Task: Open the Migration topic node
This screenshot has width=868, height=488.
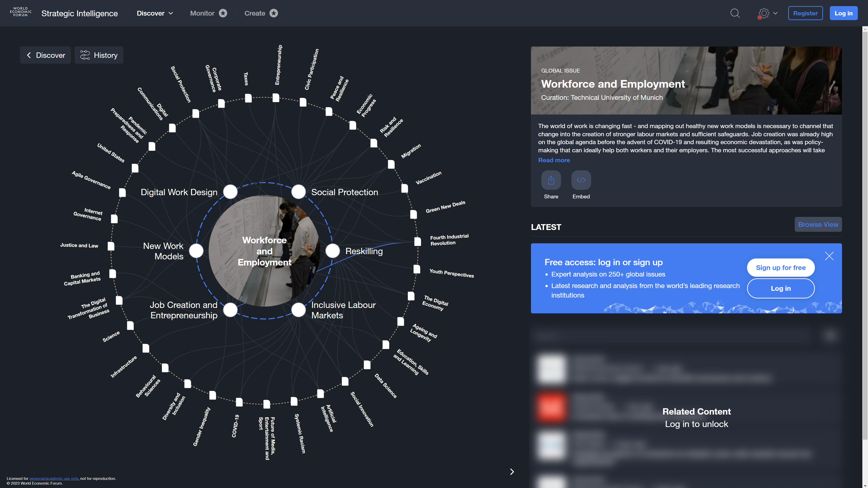Action: pyautogui.click(x=391, y=164)
